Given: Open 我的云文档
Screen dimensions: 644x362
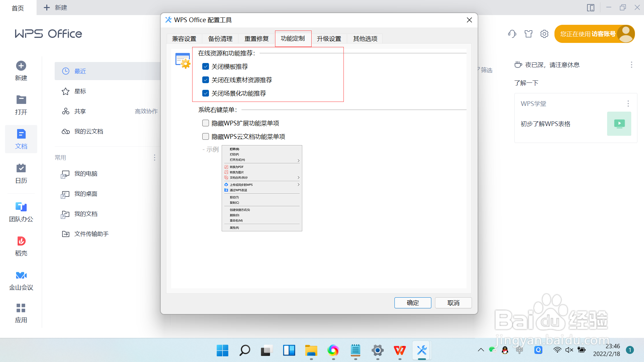Looking at the screenshot, I should 107,131.
